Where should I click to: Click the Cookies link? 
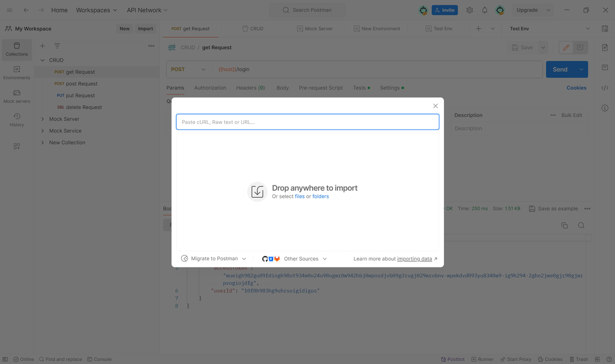click(x=577, y=88)
